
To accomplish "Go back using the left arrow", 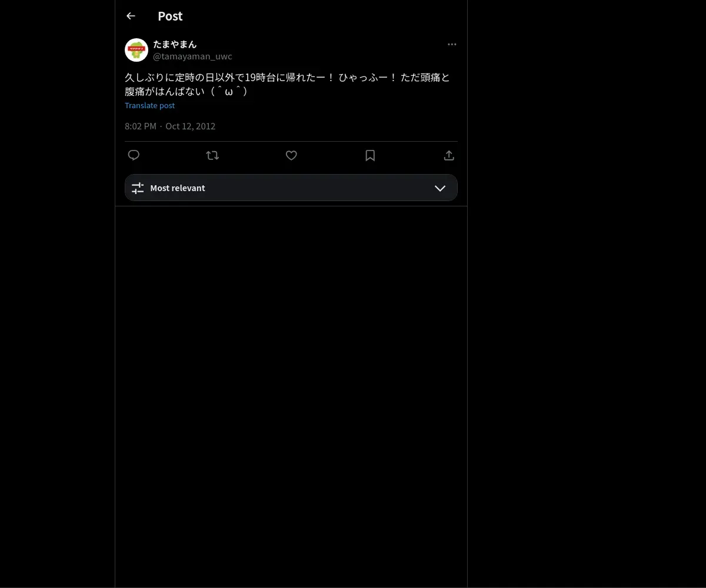I will (131, 16).
